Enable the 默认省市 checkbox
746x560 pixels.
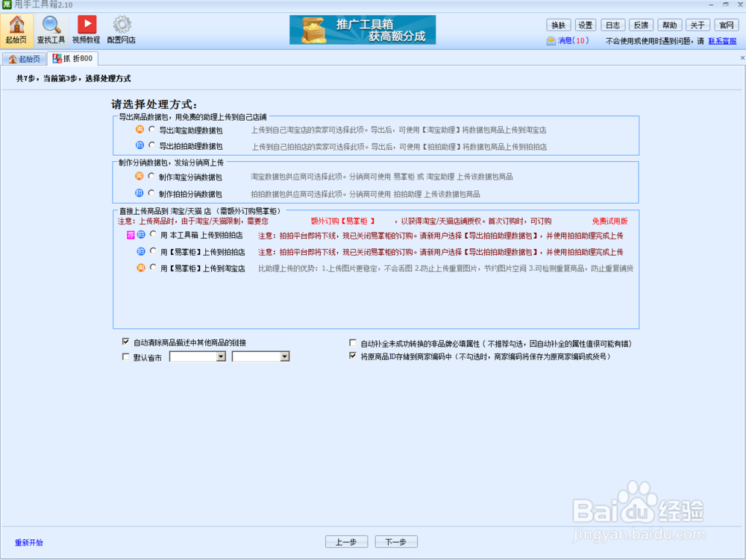[x=127, y=356]
